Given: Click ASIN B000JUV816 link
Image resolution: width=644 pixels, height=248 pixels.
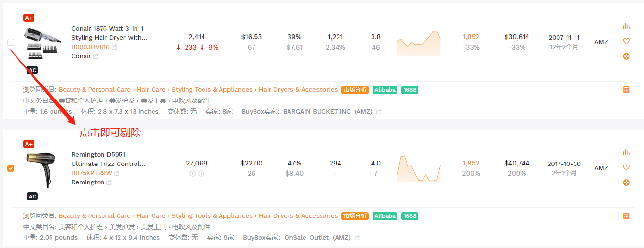Looking at the screenshot, I should click(90, 47).
